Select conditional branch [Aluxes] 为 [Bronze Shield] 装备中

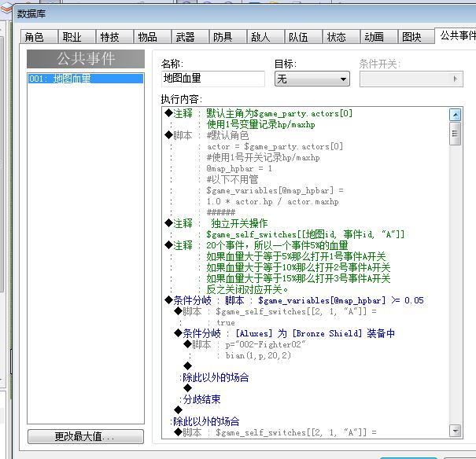(315, 333)
